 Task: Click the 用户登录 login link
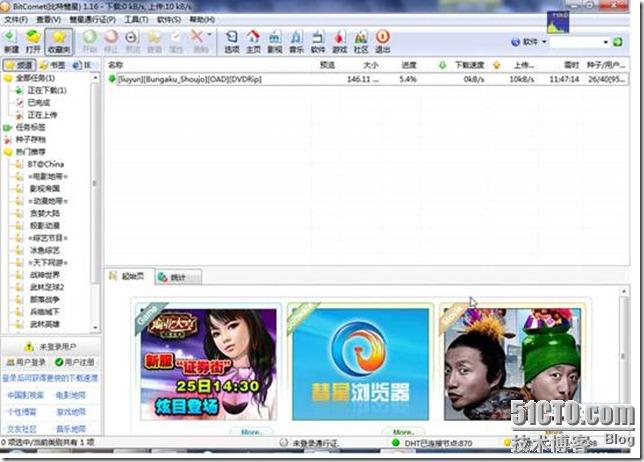26,362
